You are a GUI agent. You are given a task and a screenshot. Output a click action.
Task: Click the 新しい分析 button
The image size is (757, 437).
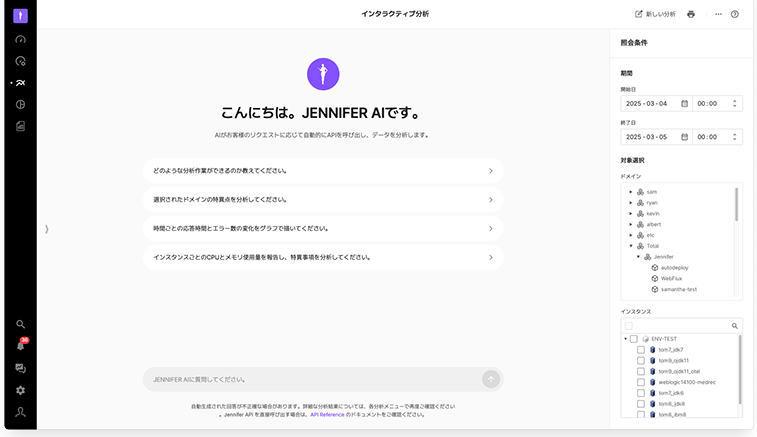click(655, 14)
